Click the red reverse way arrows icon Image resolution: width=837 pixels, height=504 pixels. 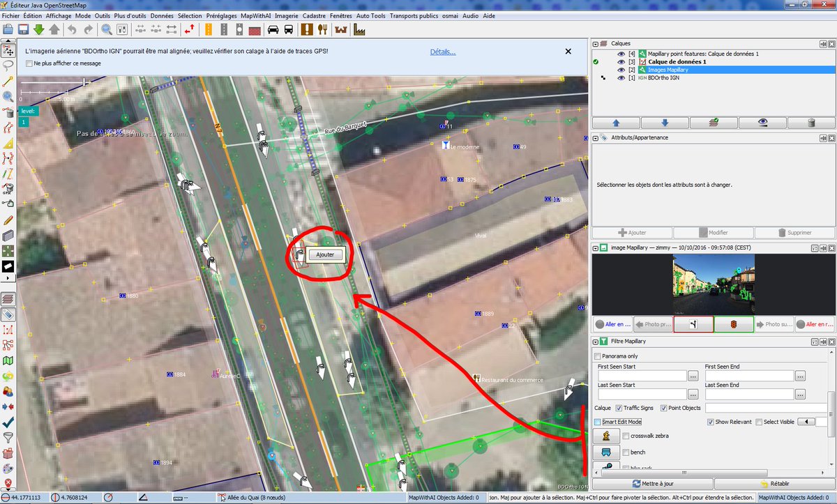pos(190,29)
